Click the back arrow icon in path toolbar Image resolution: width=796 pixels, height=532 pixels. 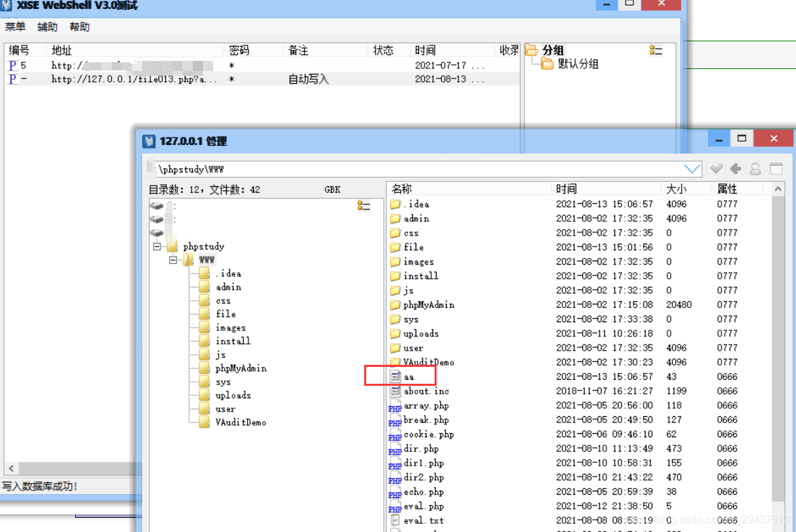pos(736,169)
